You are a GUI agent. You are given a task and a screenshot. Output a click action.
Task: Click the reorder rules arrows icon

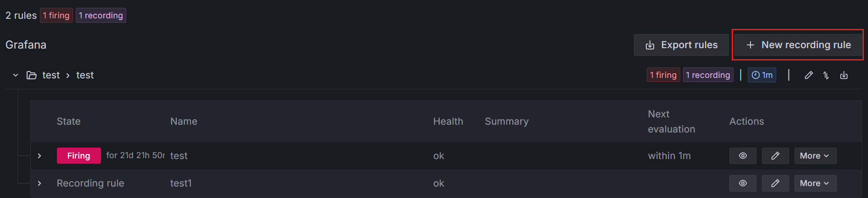coord(826,75)
